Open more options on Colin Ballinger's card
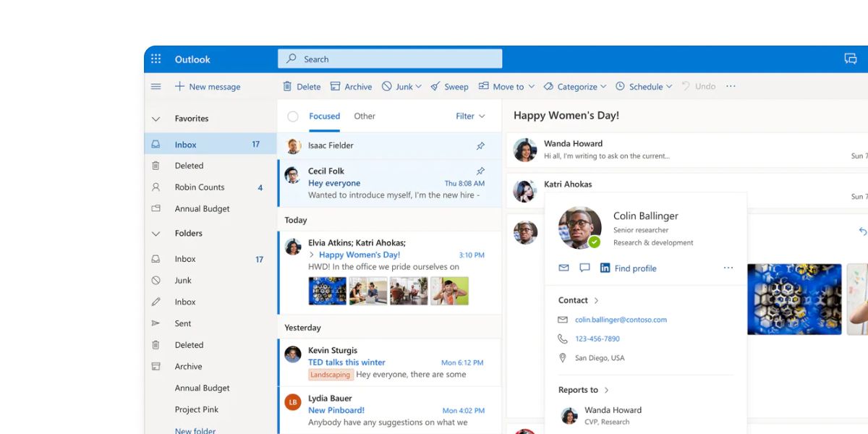868x434 pixels. pos(728,268)
